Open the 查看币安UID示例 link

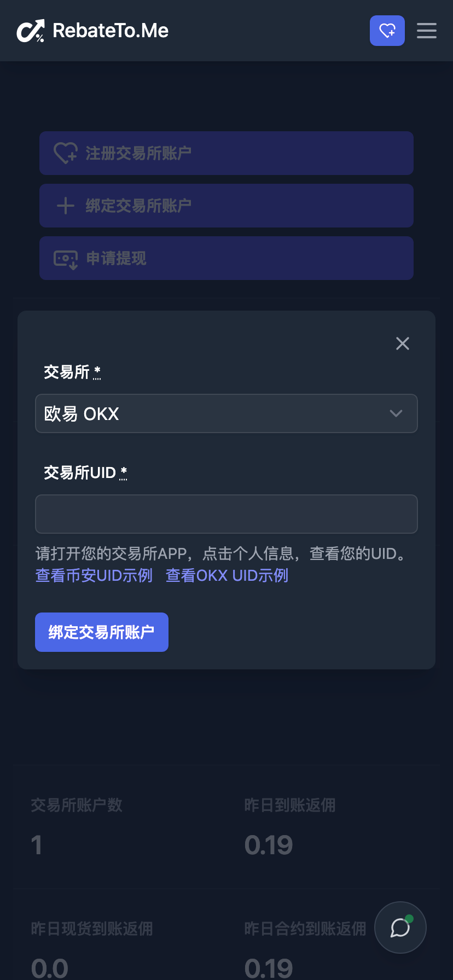(x=94, y=575)
